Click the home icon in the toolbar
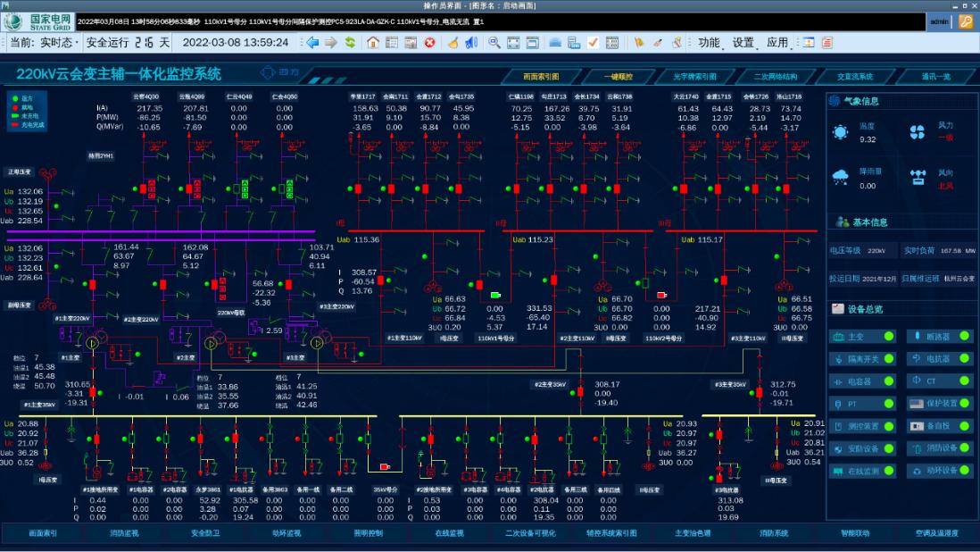The image size is (980, 552). (x=373, y=42)
